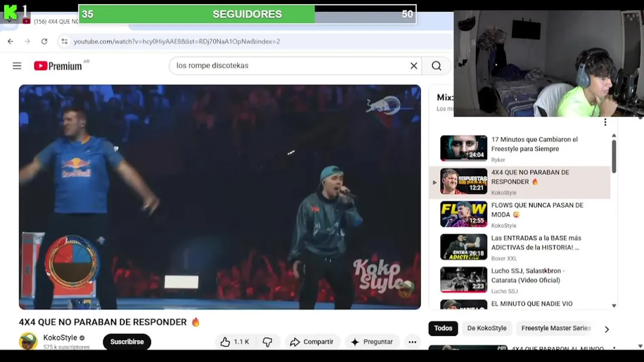Click the Kick logo overlay

coord(10,12)
